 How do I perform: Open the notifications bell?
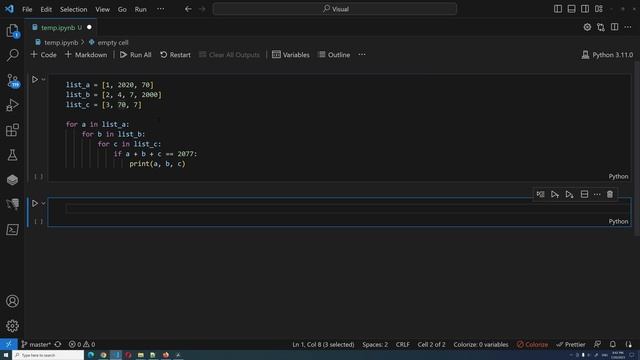(x=613, y=344)
